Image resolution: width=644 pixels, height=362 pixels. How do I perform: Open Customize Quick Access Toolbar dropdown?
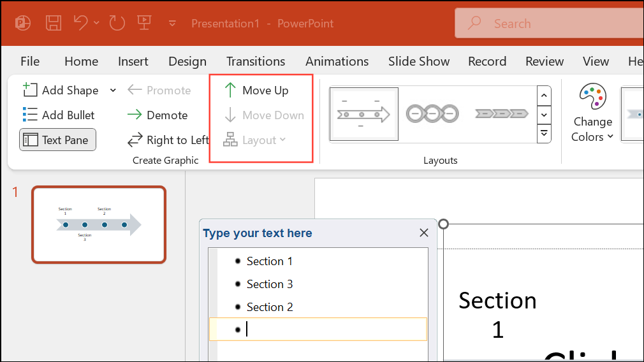tap(172, 24)
